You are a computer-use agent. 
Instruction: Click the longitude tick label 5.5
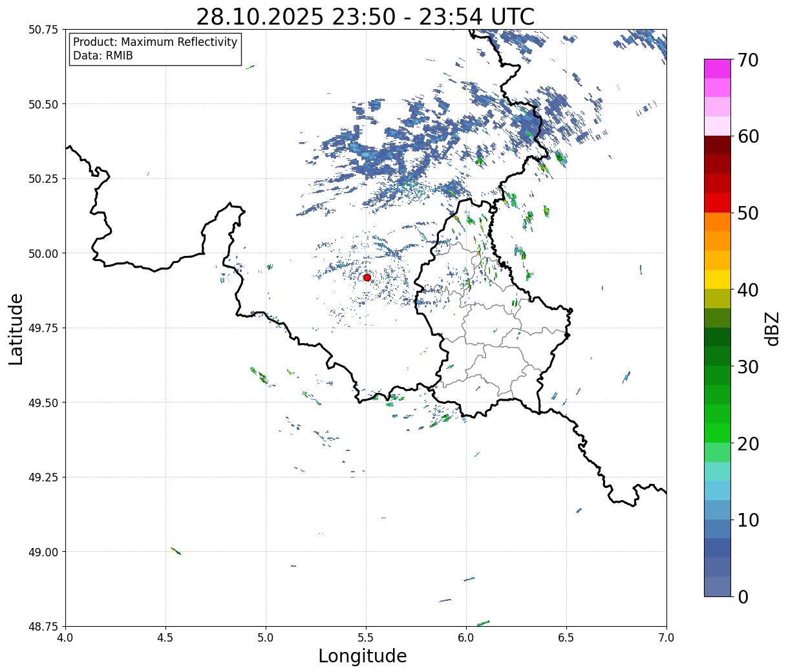pos(366,637)
